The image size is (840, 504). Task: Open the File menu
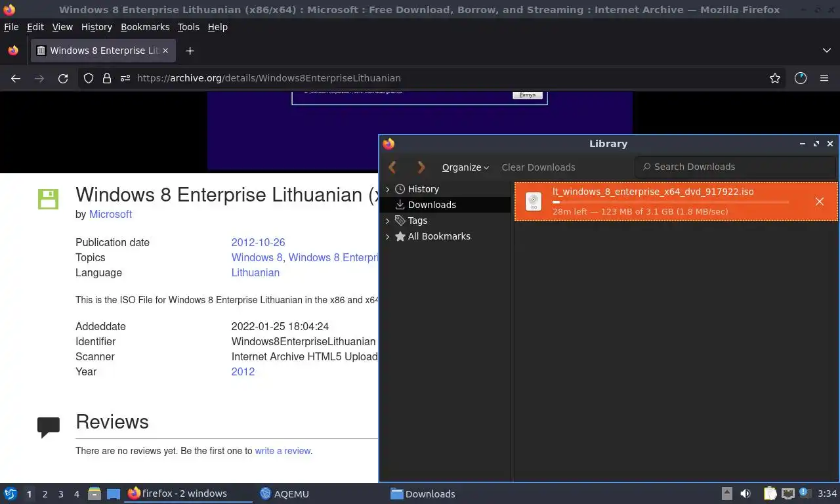11,27
